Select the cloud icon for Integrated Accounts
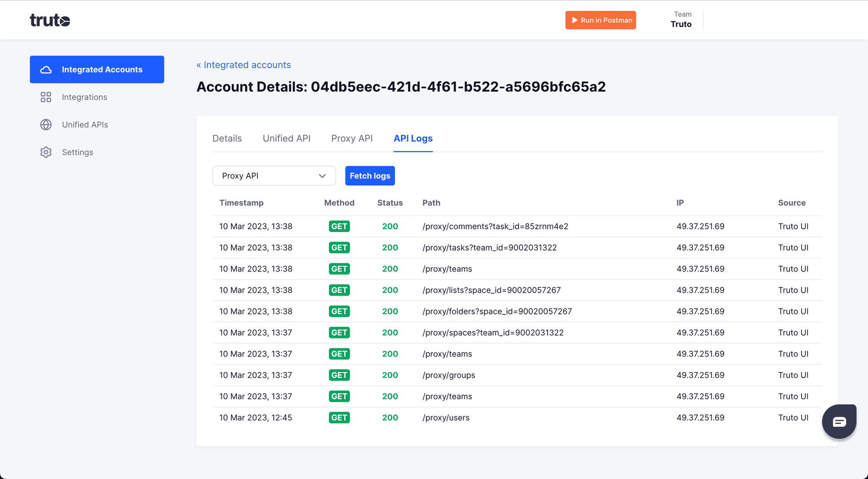The image size is (868, 479). (x=46, y=69)
